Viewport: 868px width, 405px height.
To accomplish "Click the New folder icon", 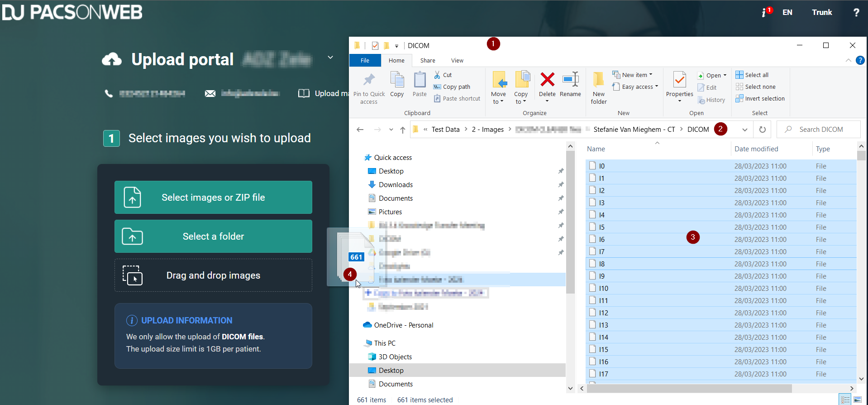I will 598,80.
